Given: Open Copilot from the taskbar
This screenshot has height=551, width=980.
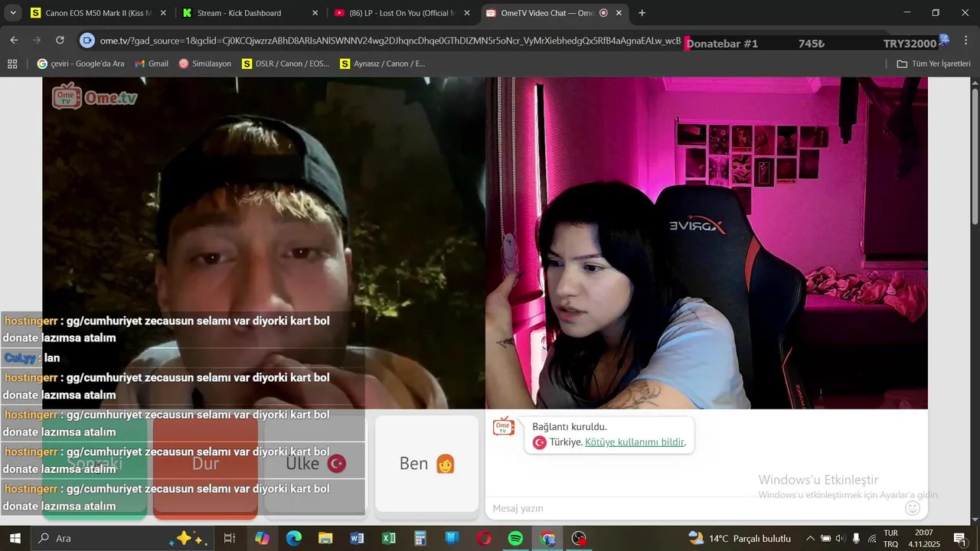Looking at the screenshot, I should [x=262, y=538].
